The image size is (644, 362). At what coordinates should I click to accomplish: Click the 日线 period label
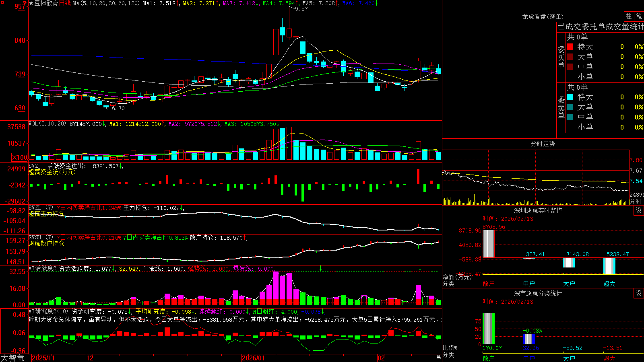click(x=65, y=3)
